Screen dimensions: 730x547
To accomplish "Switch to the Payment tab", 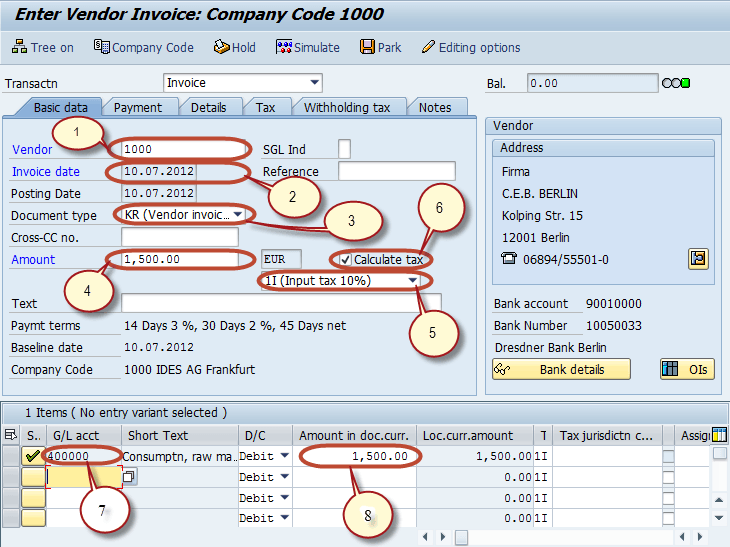I will [x=137, y=107].
